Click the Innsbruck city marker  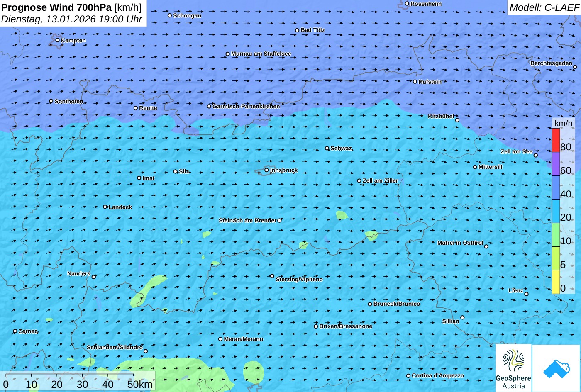click(266, 170)
